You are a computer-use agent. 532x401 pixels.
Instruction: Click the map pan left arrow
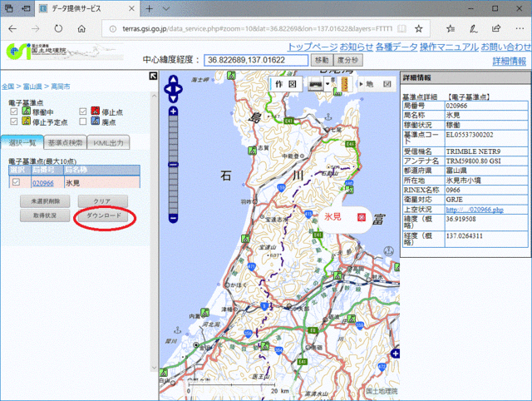coord(168,89)
